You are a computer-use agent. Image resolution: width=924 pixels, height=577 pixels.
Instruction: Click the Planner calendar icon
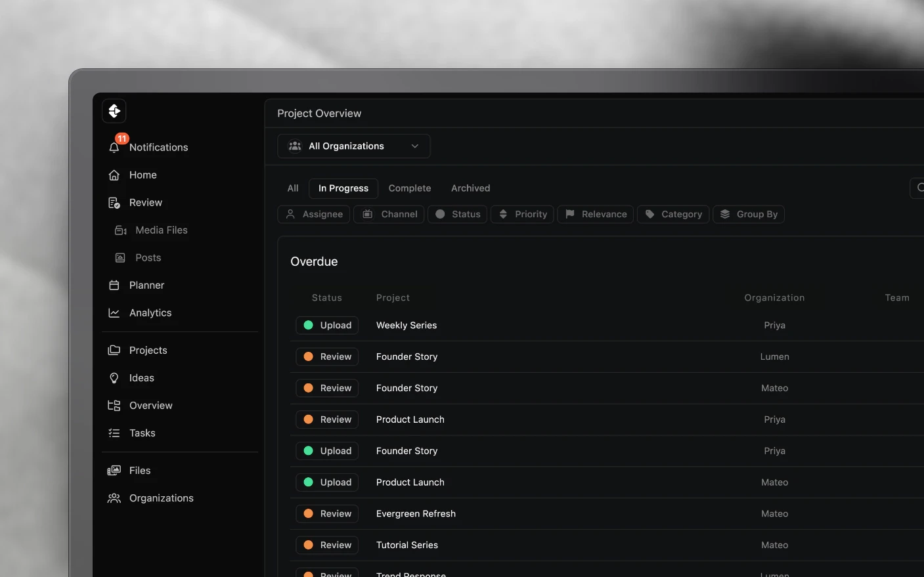pyautogui.click(x=114, y=286)
